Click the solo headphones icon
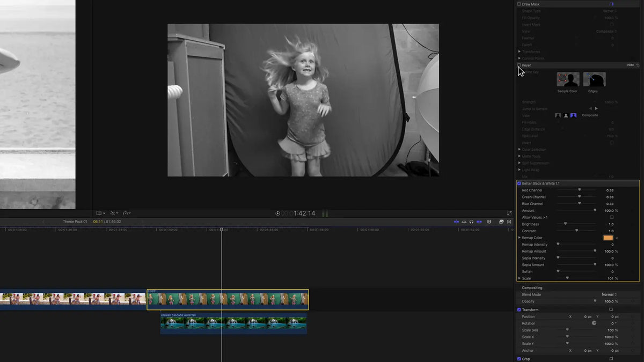This screenshot has width=644, height=362. click(x=471, y=221)
